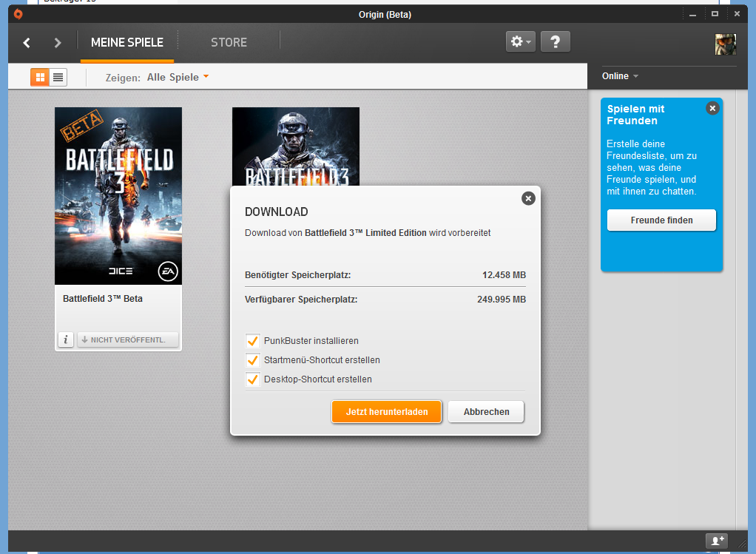Screen dimensions: 756x554
Task: Open the Online status dropdown
Action: point(620,76)
